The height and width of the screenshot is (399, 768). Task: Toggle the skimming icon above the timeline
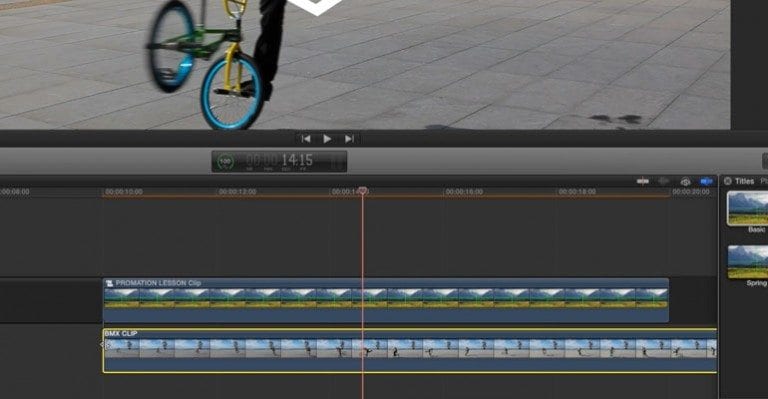click(x=643, y=181)
